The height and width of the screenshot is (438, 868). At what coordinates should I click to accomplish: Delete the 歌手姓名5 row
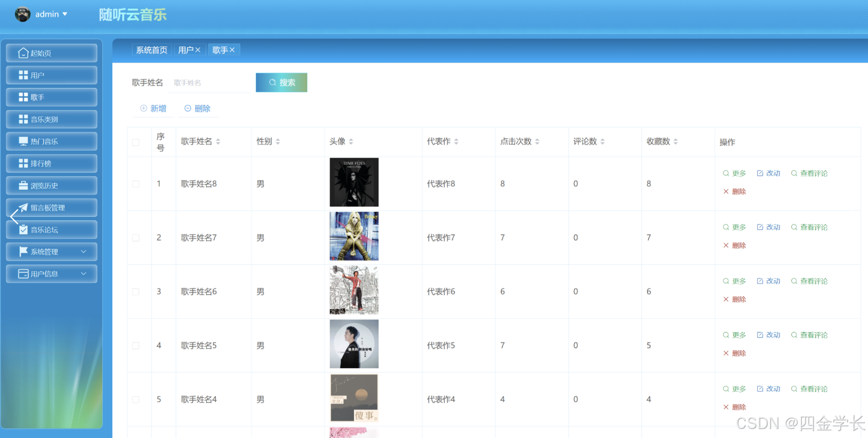point(734,354)
